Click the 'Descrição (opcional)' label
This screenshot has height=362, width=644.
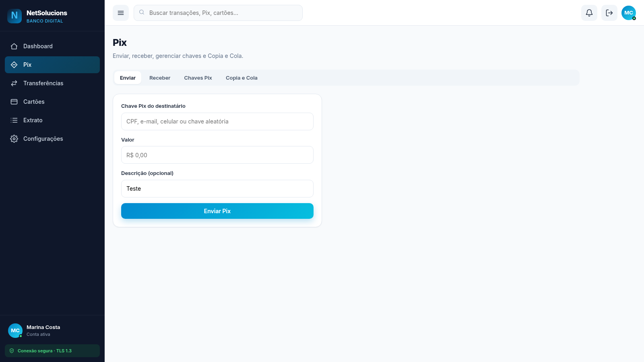tap(147, 173)
